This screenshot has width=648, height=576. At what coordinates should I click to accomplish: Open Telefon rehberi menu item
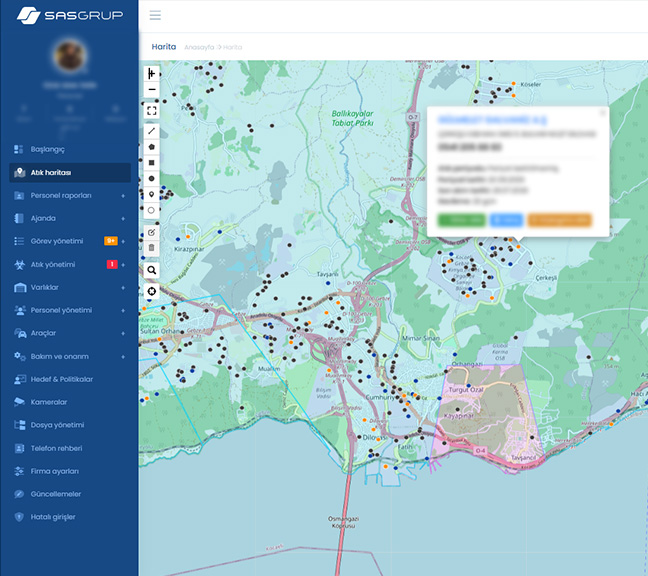pos(69,448)
